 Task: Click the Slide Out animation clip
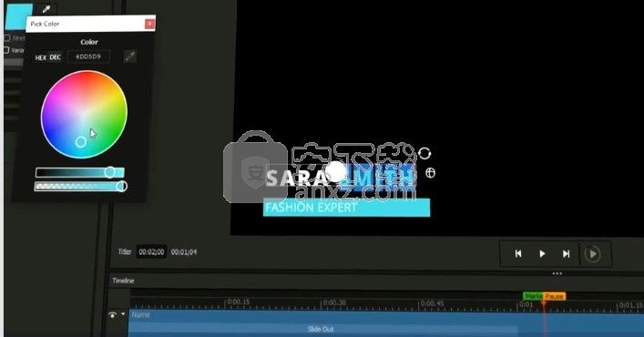(322, 329)
